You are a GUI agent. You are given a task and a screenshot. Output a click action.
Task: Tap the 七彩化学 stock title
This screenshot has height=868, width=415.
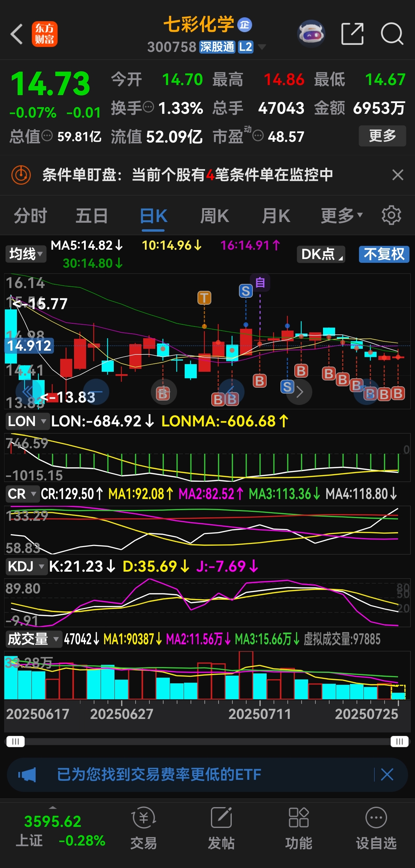click(199, 25)
